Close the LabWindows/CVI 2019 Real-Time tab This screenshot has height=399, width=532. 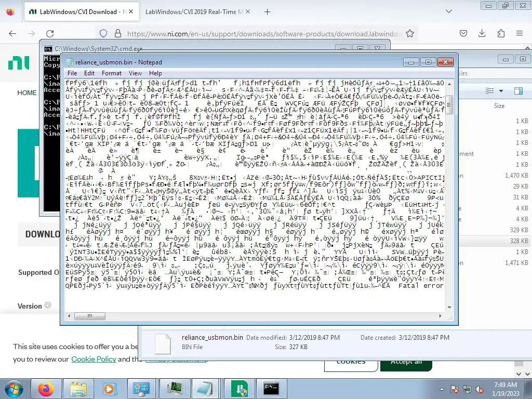(x=248, y=12)
